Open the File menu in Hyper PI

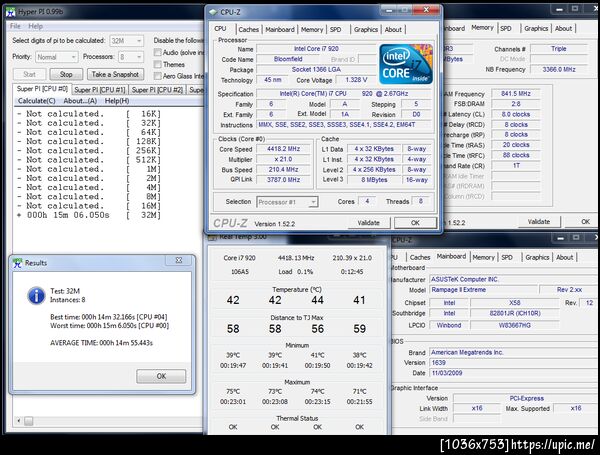coord(15,26)
